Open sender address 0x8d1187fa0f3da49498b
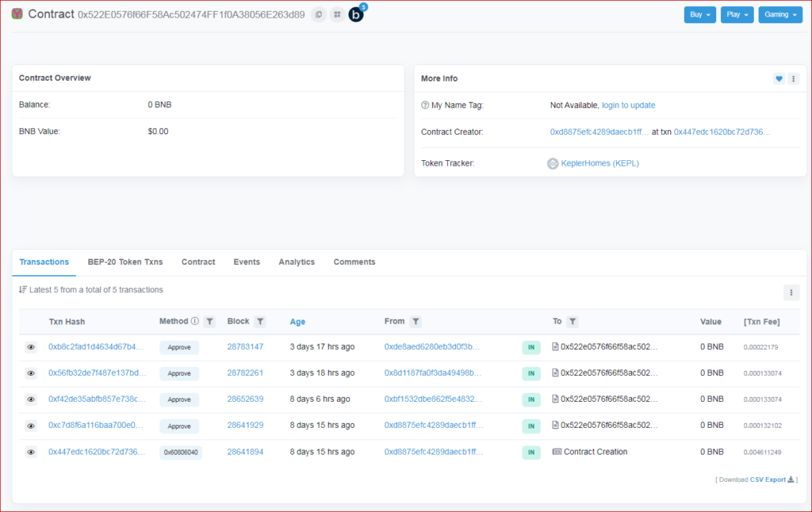Screen dimensions: 812x512 pyautogui.click(x=433, y=373)
